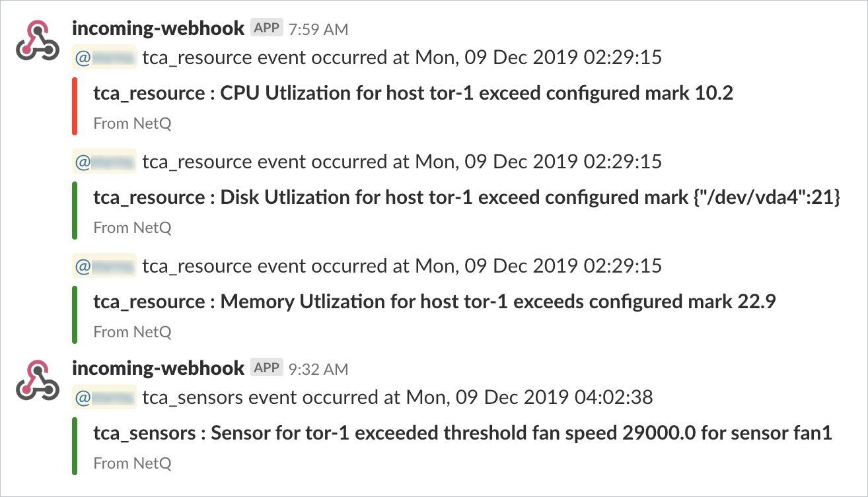Select the Memory Utlization alert title
The width and height of the screenshot is (868, 497).
434,302
